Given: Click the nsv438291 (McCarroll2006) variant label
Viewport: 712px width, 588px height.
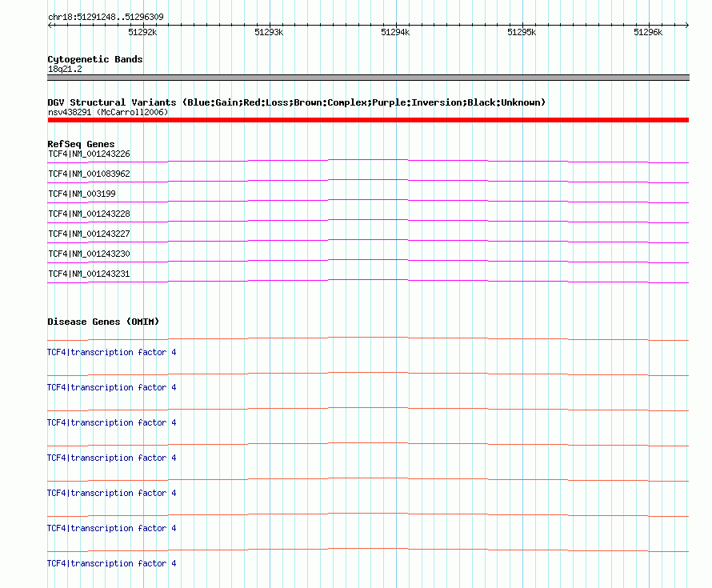Looking at the screenshot, I should tap(108, 112).
